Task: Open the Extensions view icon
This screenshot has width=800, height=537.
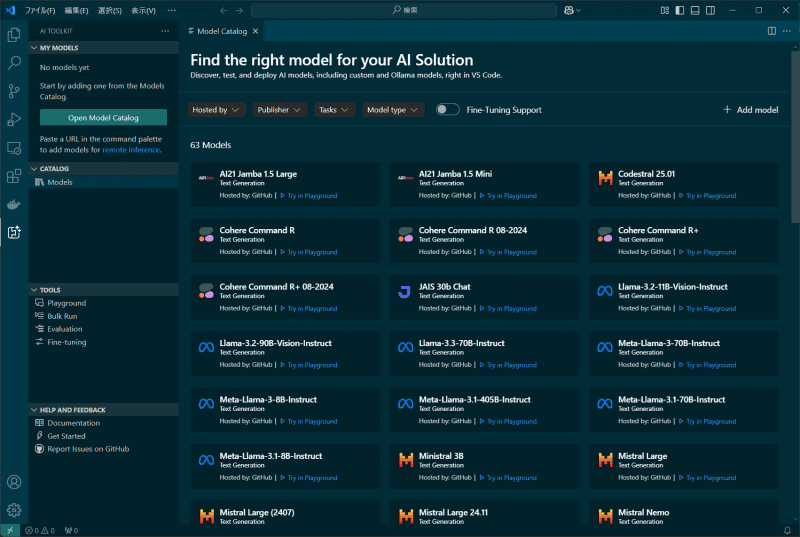Action: [x=14, y=176]
